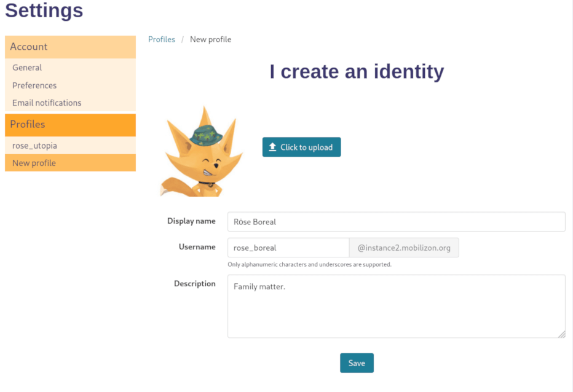Select New profile in the sidebar
The width and height of the screenshot is (573, 392).
[x=34, y=163]
